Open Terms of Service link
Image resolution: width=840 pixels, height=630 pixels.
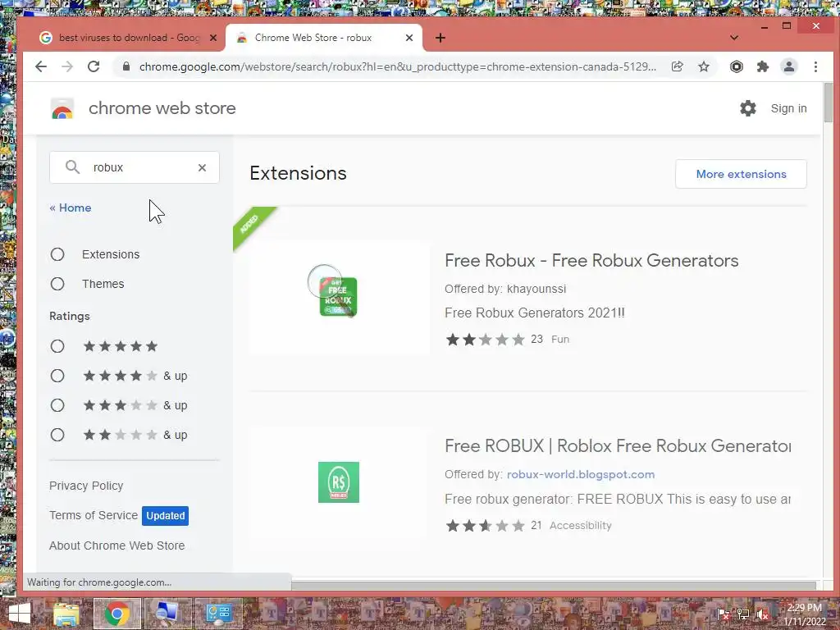(94, 515)
